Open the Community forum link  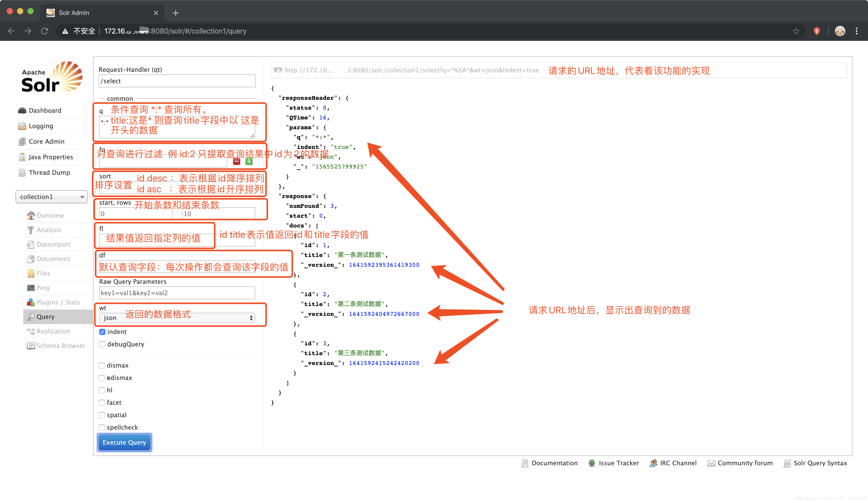745,463
